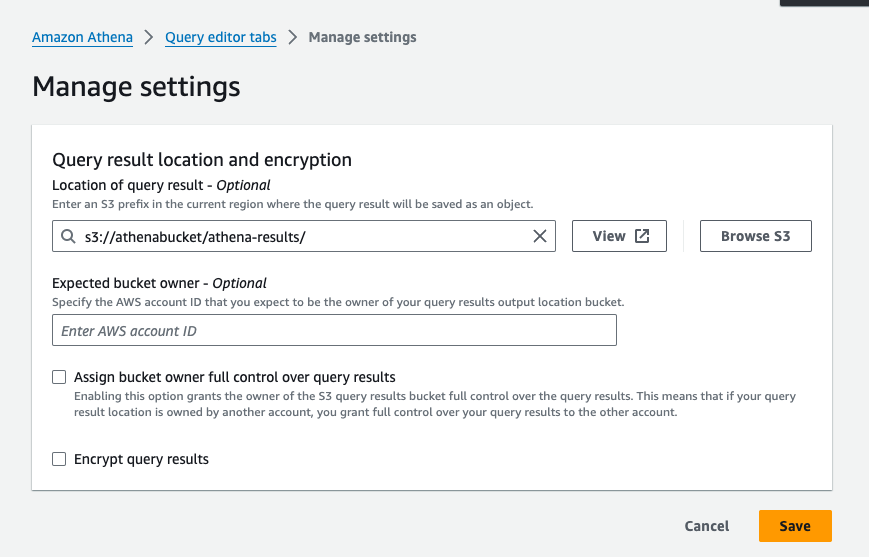Click the 'Specify the AWS account ID' description
This screenshot has width=869, height=557.
pyautogui.click(x=338, y=302)
